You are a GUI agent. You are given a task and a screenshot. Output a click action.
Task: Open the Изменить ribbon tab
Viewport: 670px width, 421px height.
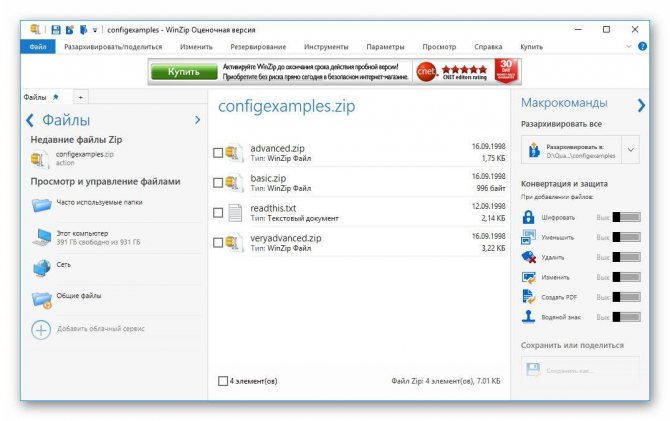click(x=196, y=47)
